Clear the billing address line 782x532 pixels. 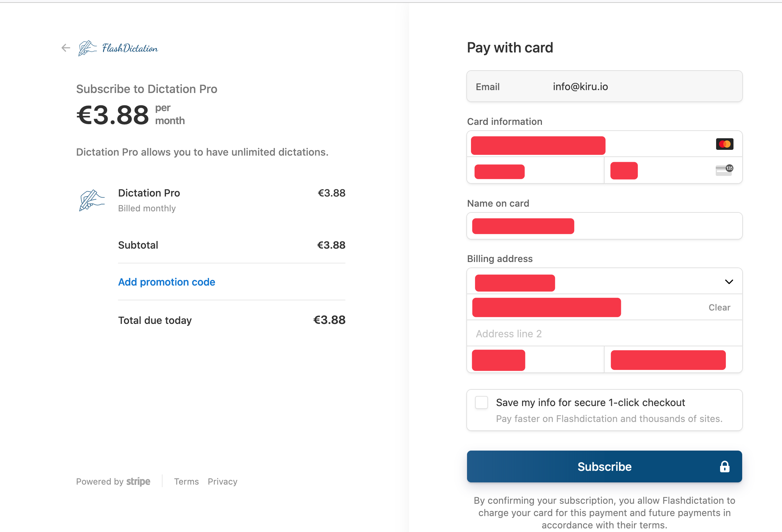coord(719,308)
